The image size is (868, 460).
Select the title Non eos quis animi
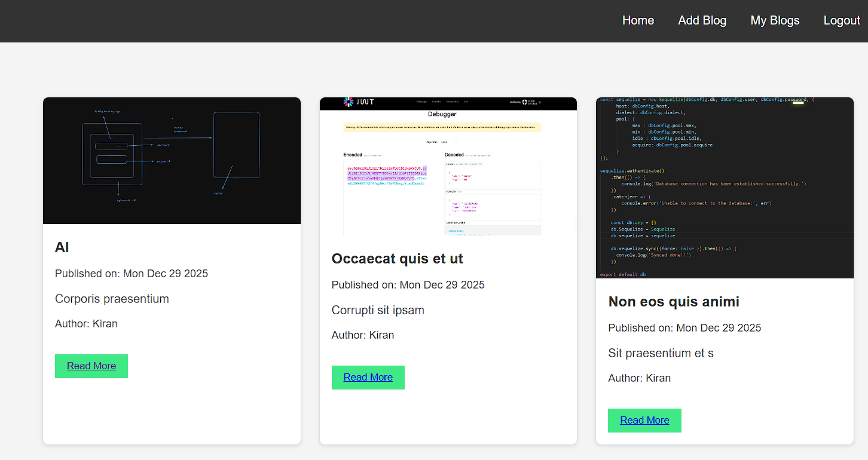[x=674, y=302]
